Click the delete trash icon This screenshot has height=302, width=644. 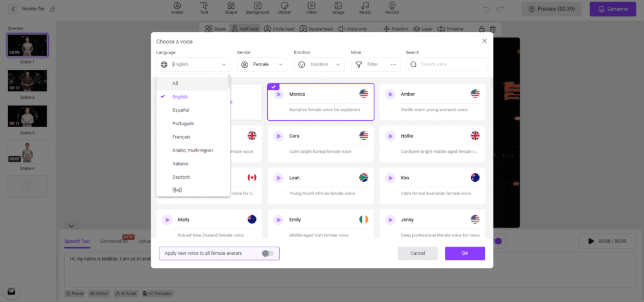(x=493, y=29)
